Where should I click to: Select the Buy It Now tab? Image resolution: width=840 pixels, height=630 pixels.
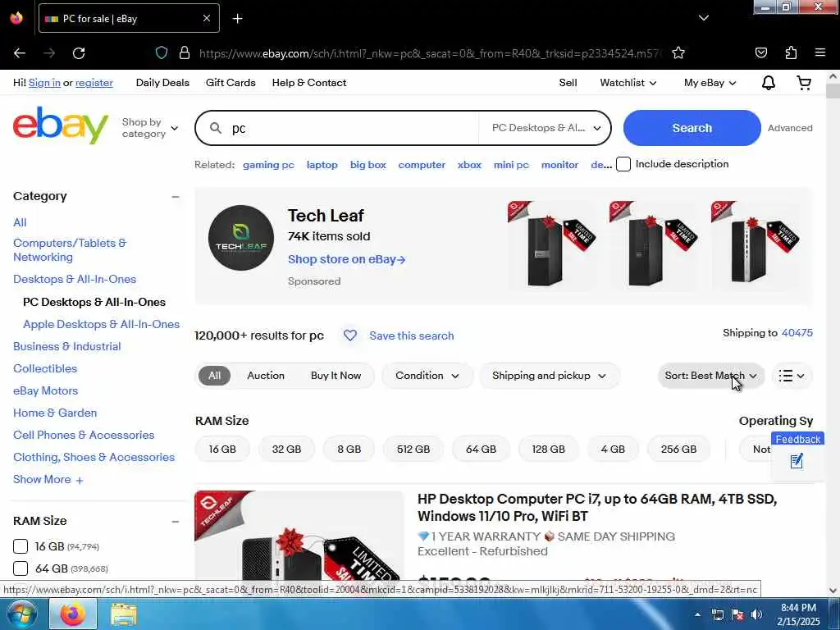(336, 376)
